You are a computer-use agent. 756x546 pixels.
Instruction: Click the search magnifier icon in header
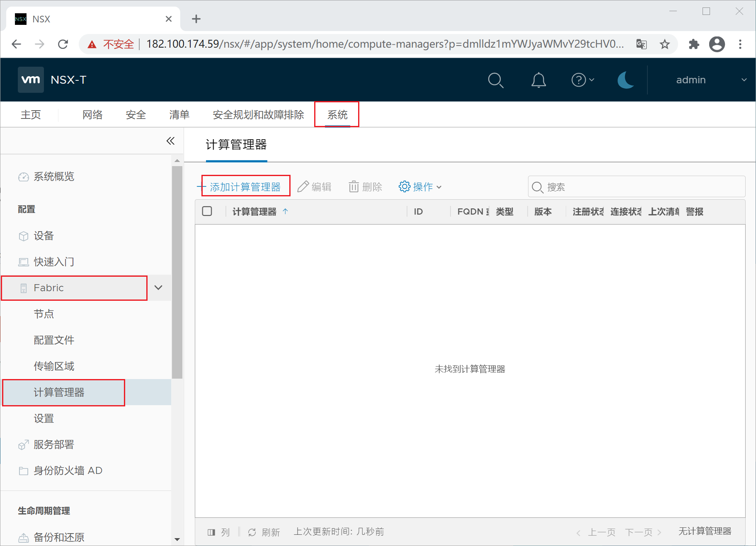click(x=495, y=80)
